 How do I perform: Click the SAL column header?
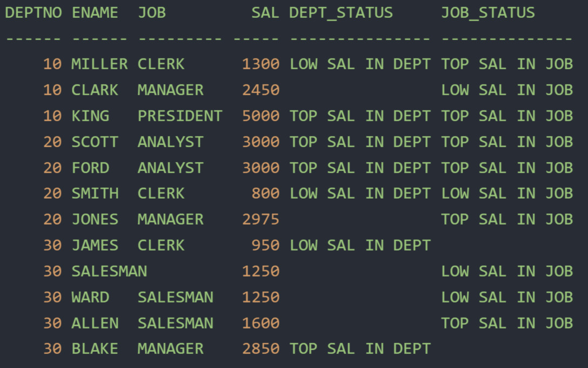click(x=265, y=13)
